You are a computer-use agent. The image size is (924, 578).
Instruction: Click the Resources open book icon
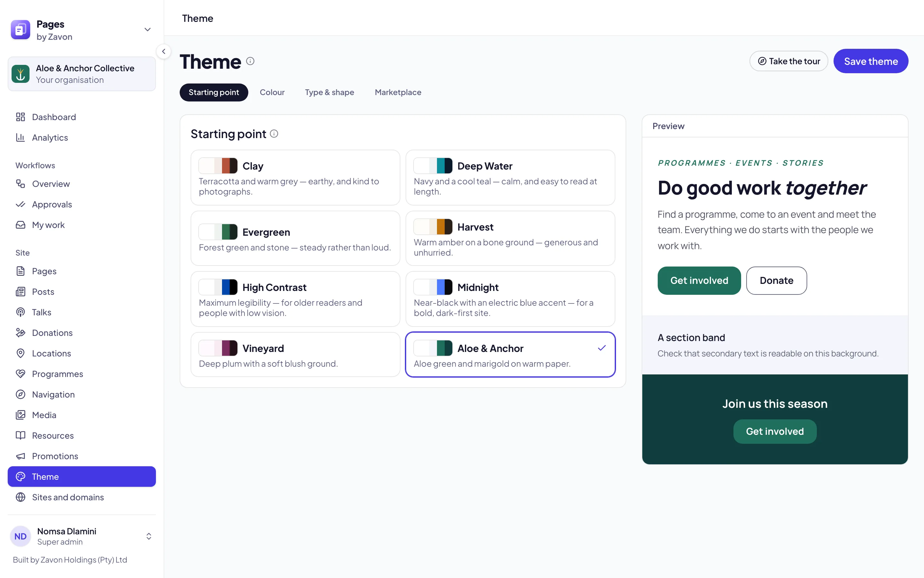[21, 436]
